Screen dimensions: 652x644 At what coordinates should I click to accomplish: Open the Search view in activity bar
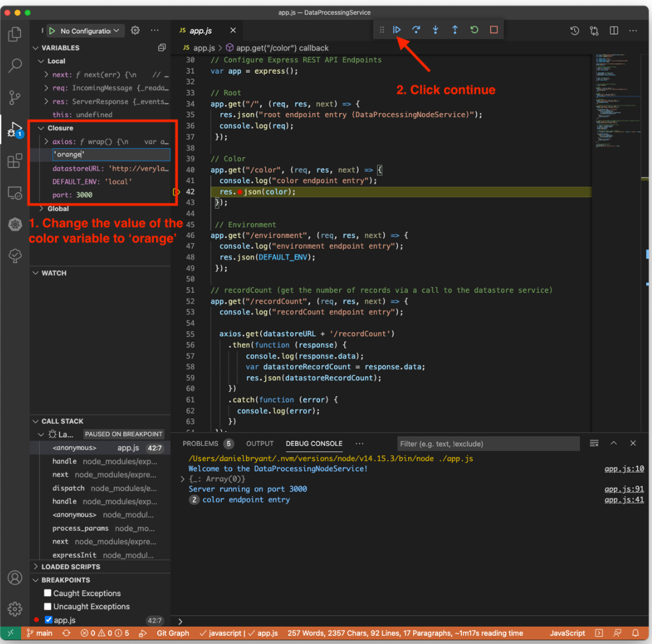[15, 65]
